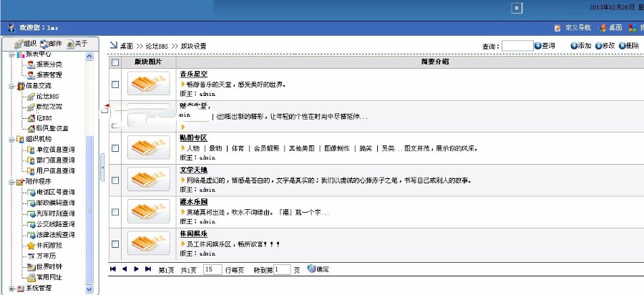Check the 音乐星空 row checkbox
Viewport: 644px width, 295px height.
115,84
